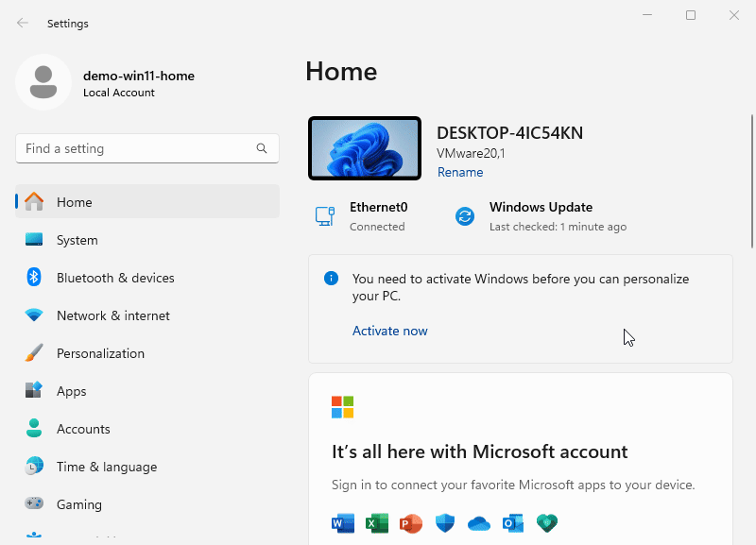
Task: Click the OneDrive cloud icon
Action: (479, 523)
